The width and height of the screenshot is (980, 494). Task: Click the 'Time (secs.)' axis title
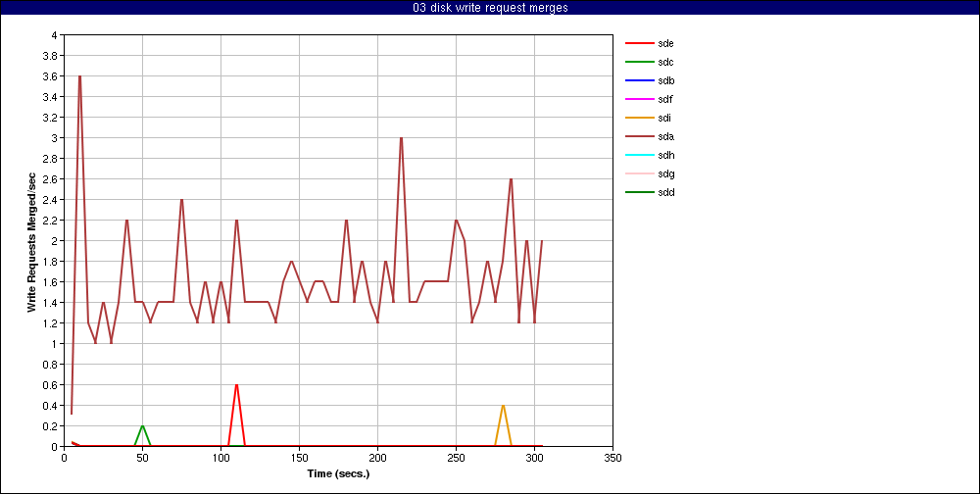pyautogui.click(x=338, y=473)
